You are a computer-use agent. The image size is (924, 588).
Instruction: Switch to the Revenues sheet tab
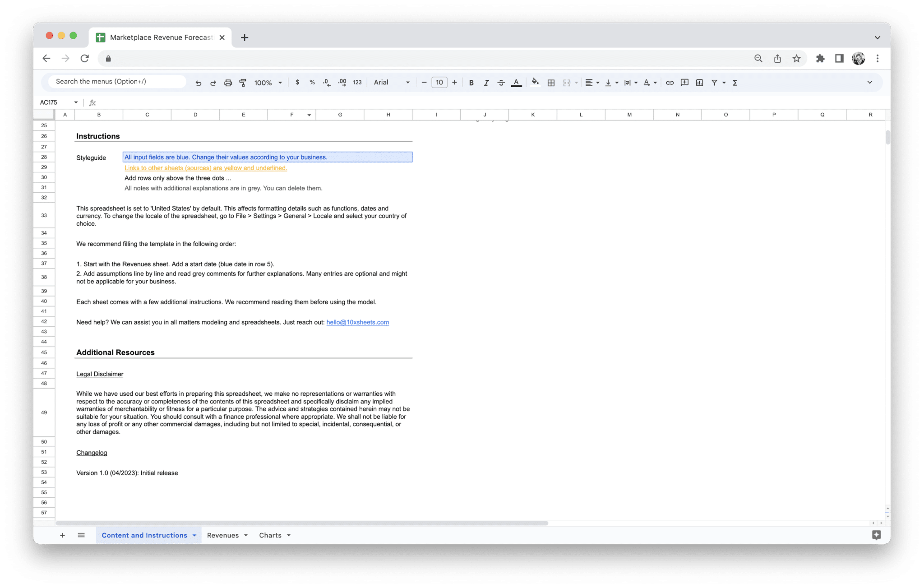tap(223, 535)
